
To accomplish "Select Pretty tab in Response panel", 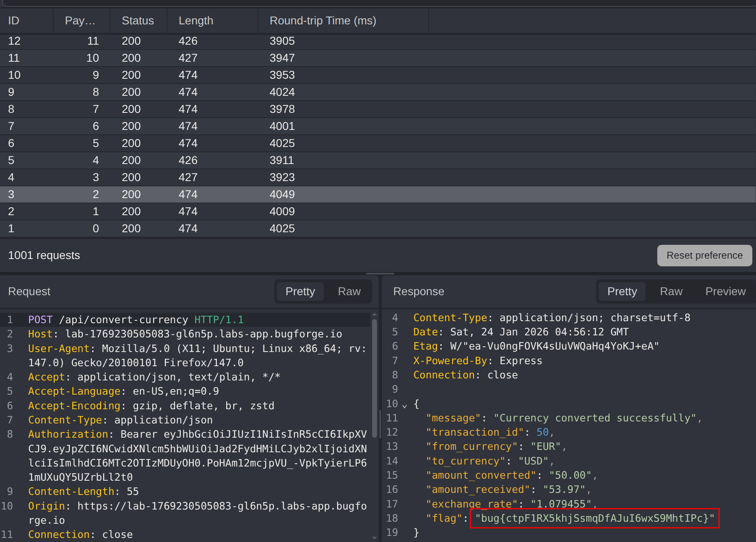I will pyautogui.click(x=622, y=292).
